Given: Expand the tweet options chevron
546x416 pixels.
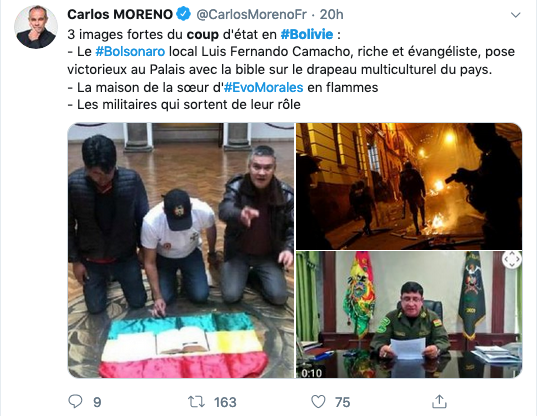Looking at the screenshot, I should [515, 15].
